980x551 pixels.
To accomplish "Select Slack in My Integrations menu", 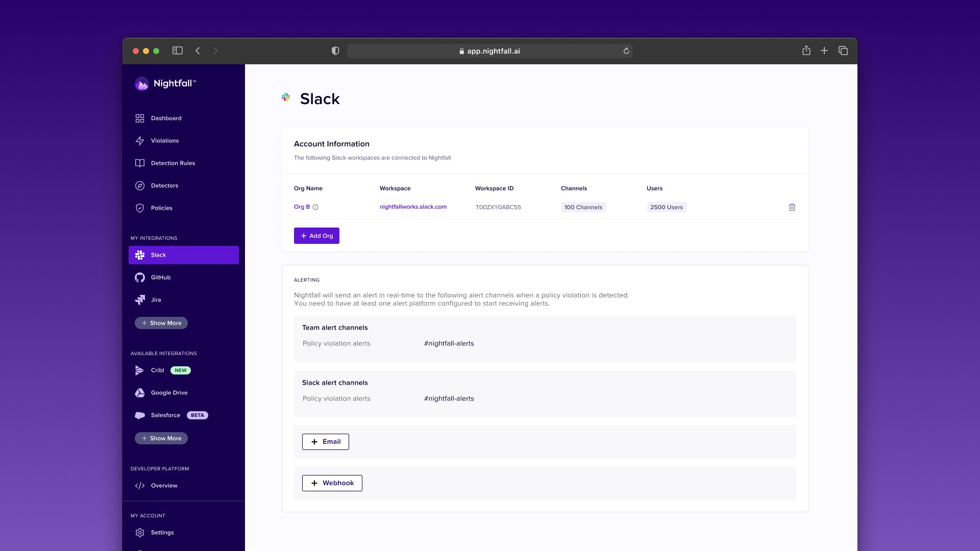I will pos(184,255).
